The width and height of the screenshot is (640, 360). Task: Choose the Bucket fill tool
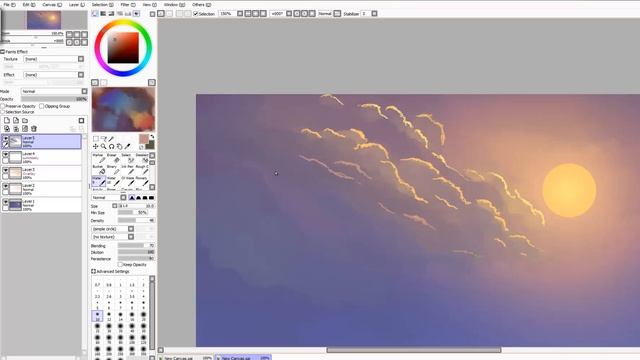click(x=99, y=170)
